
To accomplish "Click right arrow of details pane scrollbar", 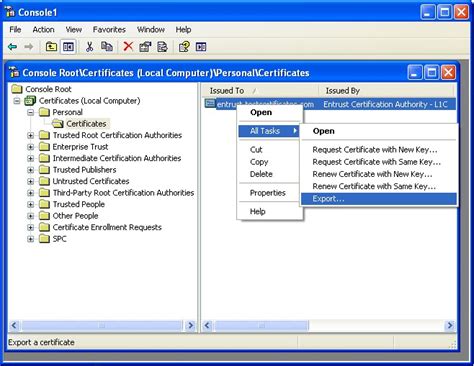I will pyautogui.click(x=450, y=325).
